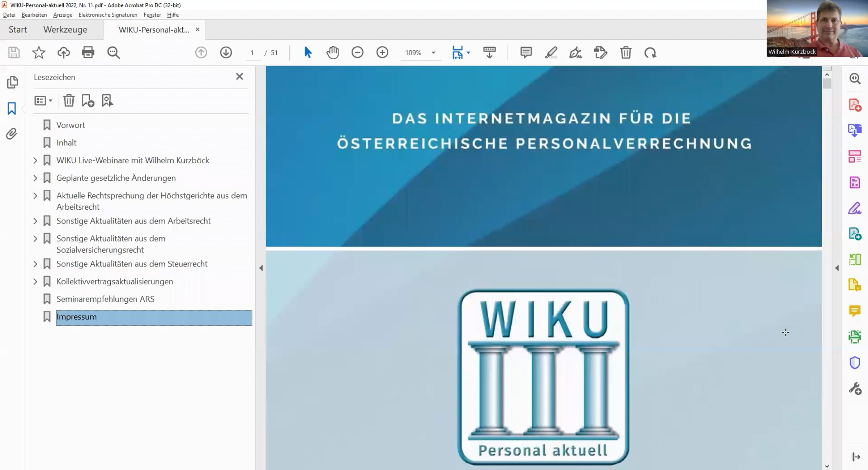Screen dimensions: 868x470
Task: Open Create PDF tool in right pane
Action: 855,105
